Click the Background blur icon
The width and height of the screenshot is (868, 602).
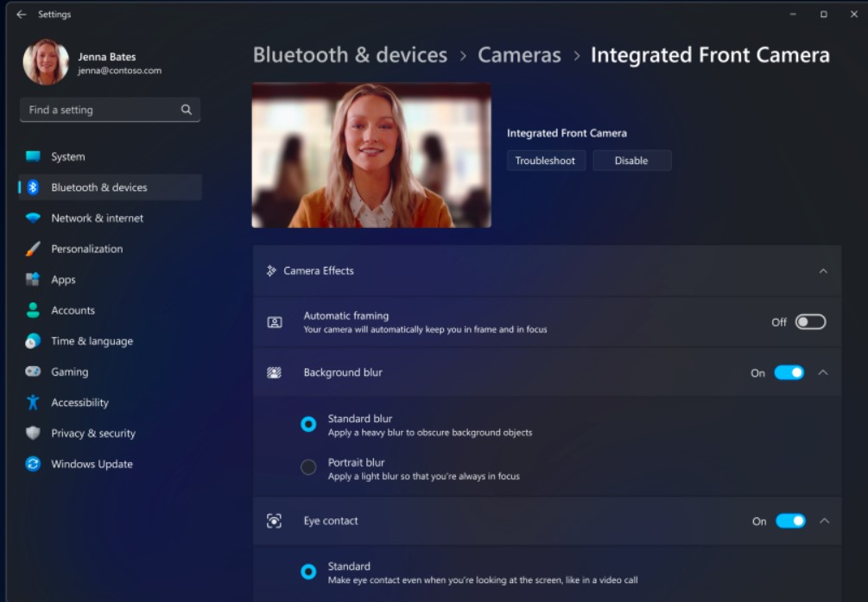click(274, 373)
